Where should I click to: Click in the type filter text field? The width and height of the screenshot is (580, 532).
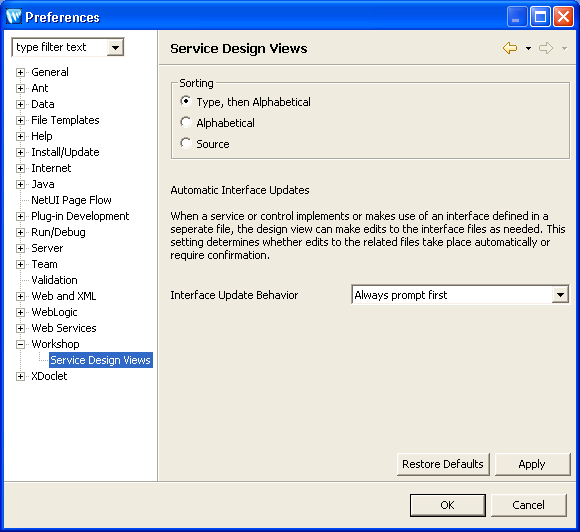tap(60, 47)
